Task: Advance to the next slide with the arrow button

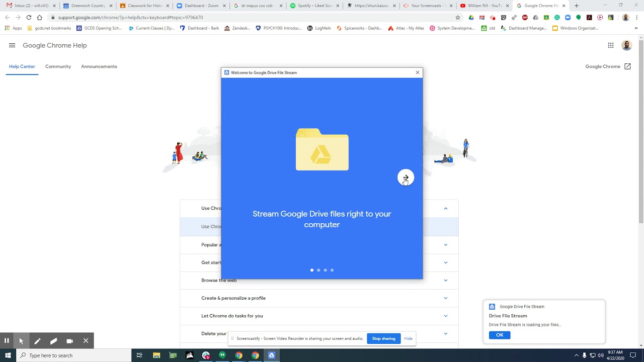Action: coord(406,177)
